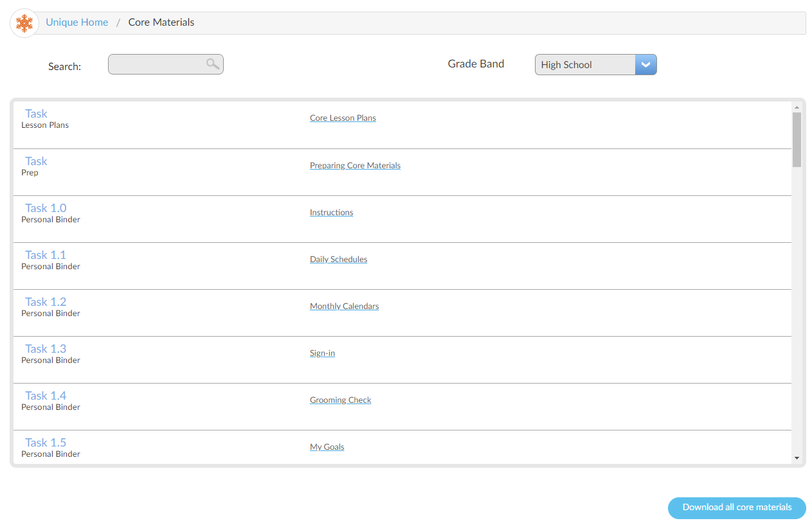The width and height of the screenshot is (812, 532).
Task: Click the scrollbar up arrow
Action: coord(797,107)
